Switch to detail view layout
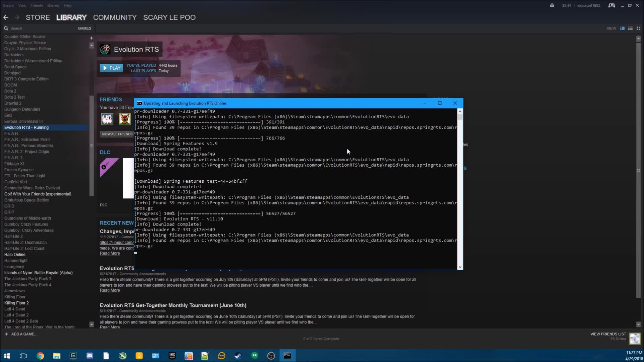This screenshot has width=644, height=362. tap(622, 28)
